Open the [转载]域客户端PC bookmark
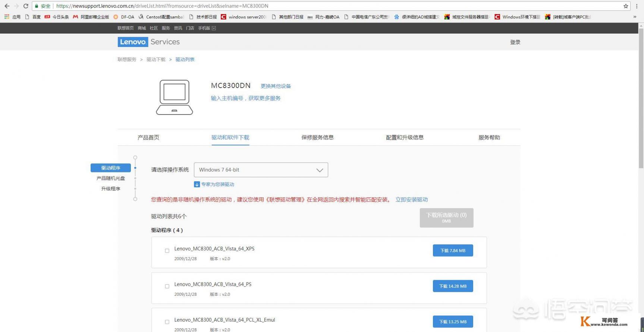Screen dimensions: 644x332 pyautogui.click(x=568, y=17)
